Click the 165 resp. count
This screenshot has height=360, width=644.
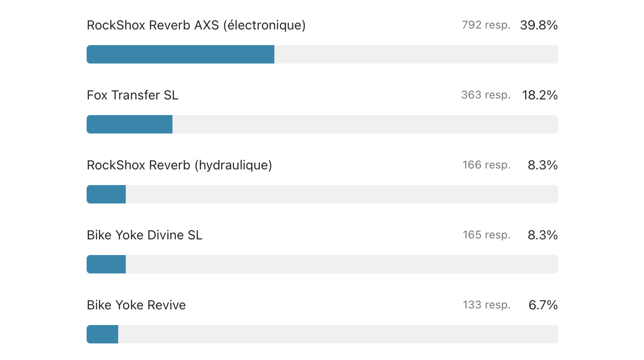coord(486,235)
